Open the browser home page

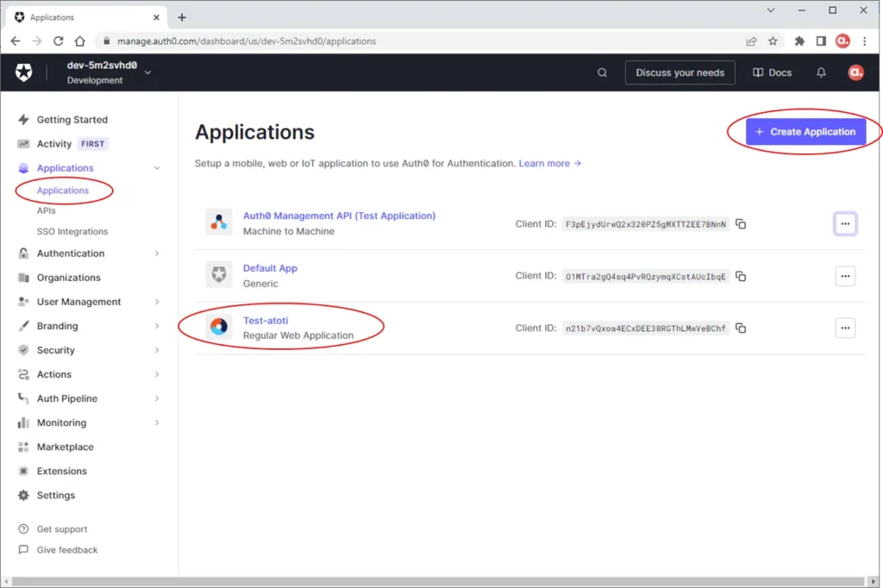[80, 41]
